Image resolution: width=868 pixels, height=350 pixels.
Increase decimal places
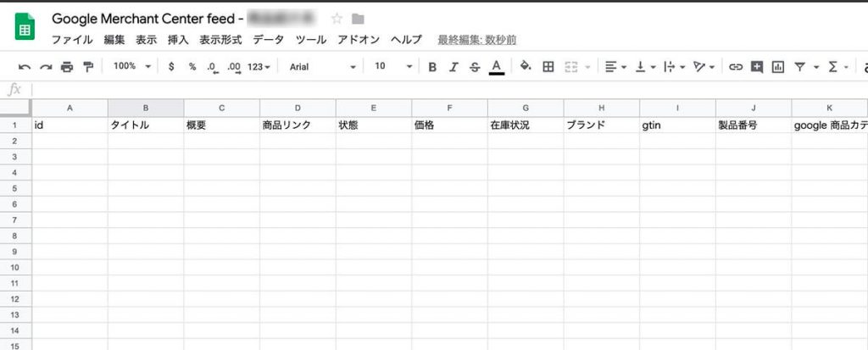[234, 67]
